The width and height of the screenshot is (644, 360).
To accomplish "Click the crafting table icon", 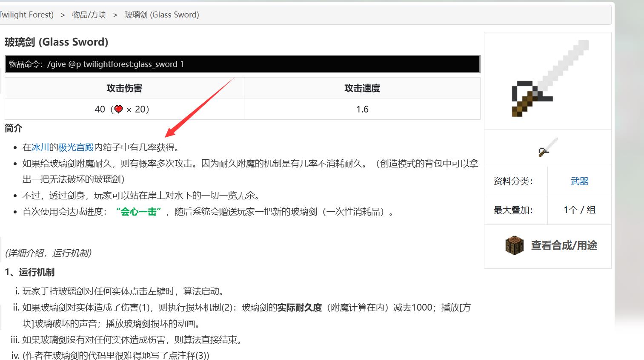I will pyautogui.click(x=514, y=245).
